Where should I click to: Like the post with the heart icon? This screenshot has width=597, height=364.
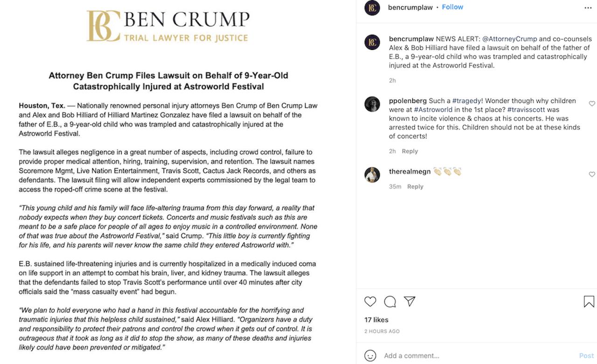[370, 302]
